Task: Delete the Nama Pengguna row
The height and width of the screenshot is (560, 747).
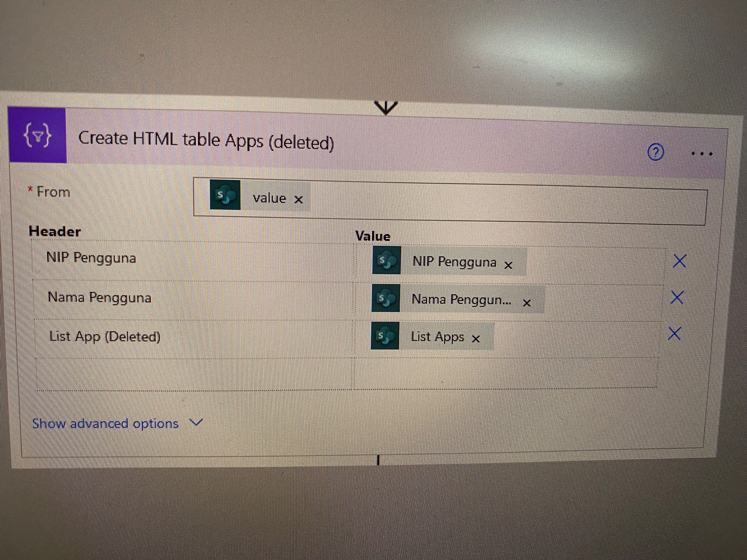Action: [x=677, y=298]
